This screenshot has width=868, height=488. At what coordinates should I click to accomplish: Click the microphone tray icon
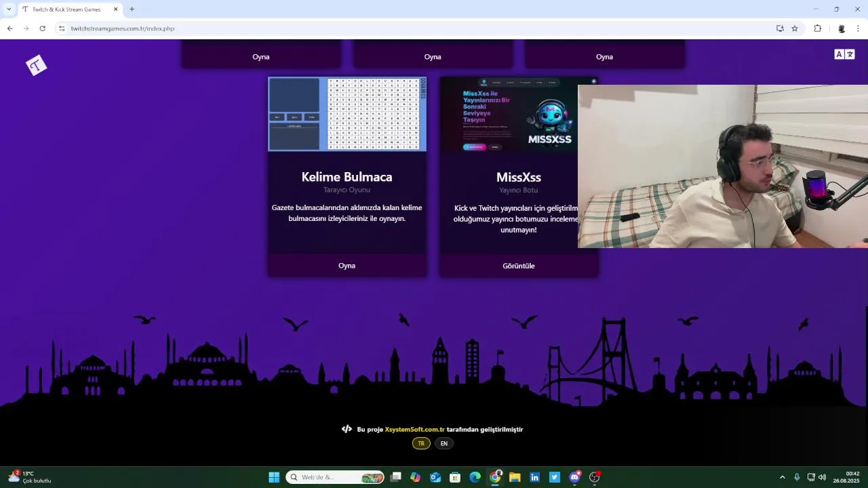[x=797, y=477]
